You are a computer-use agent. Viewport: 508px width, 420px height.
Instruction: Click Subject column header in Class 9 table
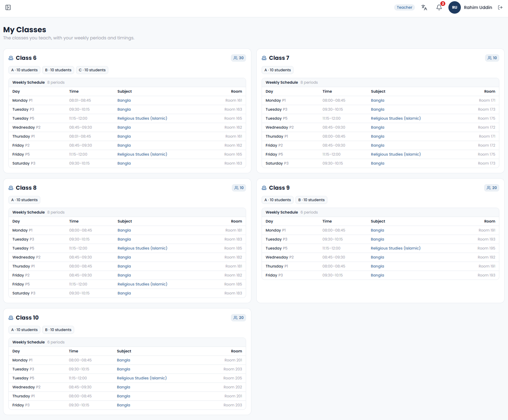pyautogui.click(x=378, y=221)
